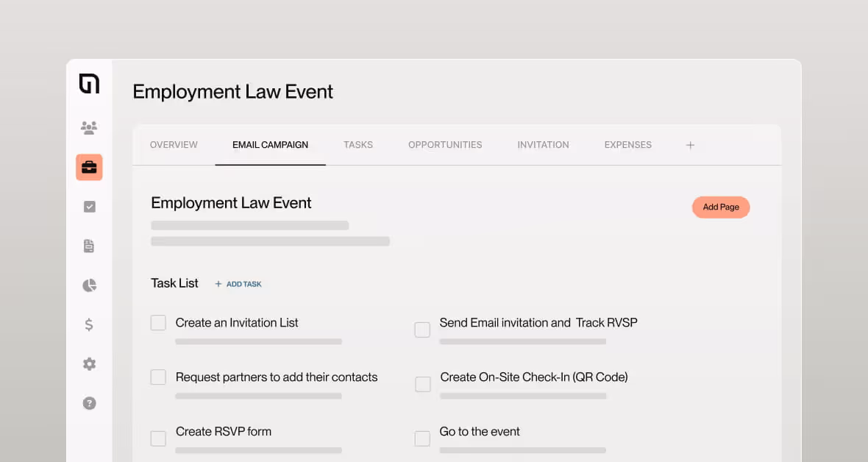This screenshot has height=462, width=868.
Task: Mark Create RSVP form as complete
Action: (x=158, y=438)
